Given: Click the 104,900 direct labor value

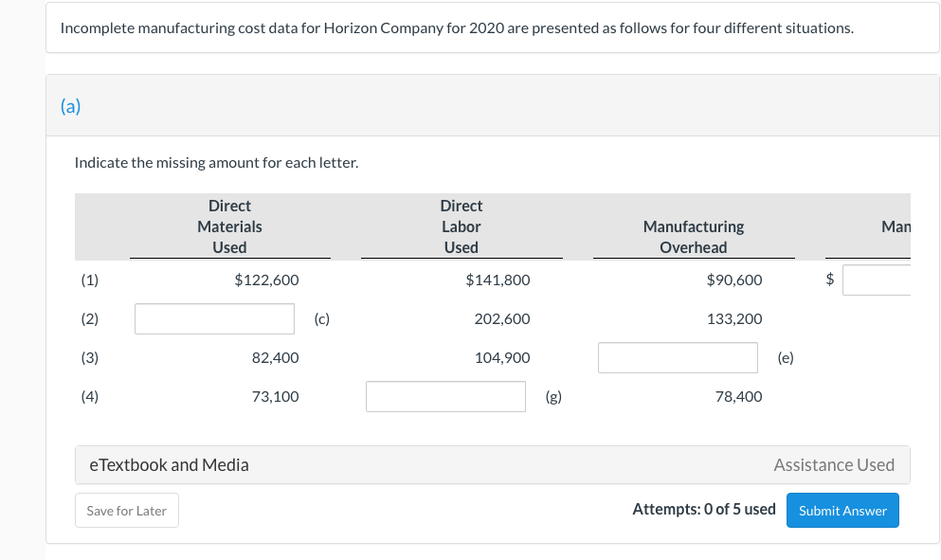Looking at the screenshot, I should click(502, 358).
